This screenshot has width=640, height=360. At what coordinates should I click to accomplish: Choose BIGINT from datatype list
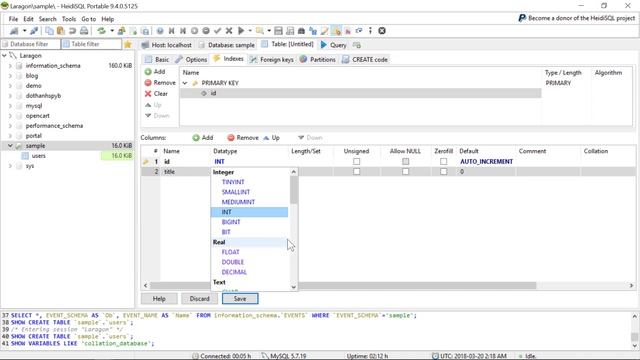coord(231,222)
